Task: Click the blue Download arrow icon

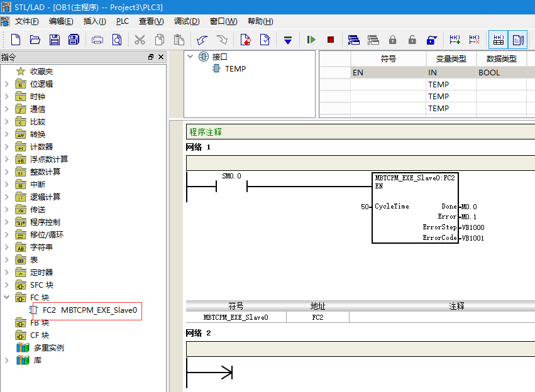Action: (x=288, y=40)
